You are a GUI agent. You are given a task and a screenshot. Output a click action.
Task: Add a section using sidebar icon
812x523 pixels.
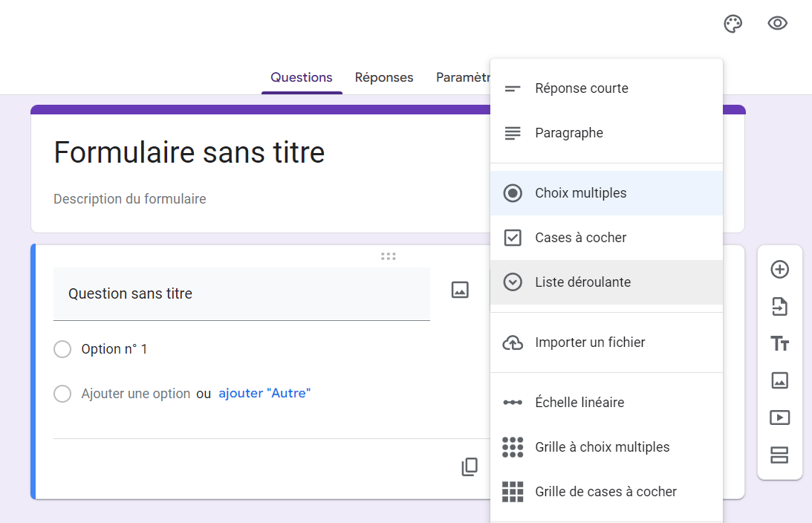click(779, 455)
